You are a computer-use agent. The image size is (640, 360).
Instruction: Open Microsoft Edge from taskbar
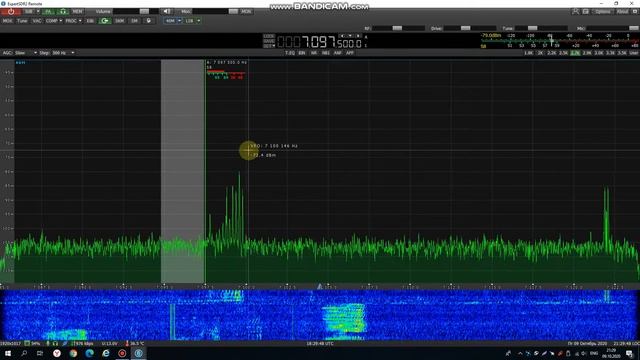tap(89, 353)
